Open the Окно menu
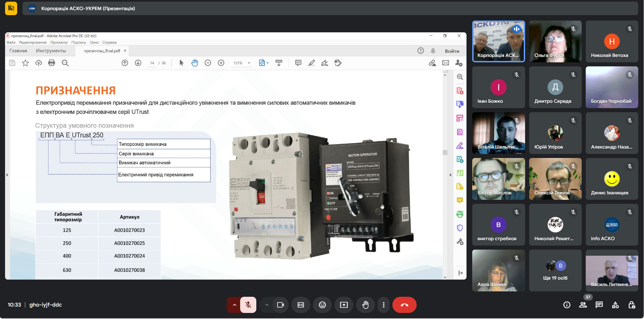The image size is (644, 319). click(94, 42)
